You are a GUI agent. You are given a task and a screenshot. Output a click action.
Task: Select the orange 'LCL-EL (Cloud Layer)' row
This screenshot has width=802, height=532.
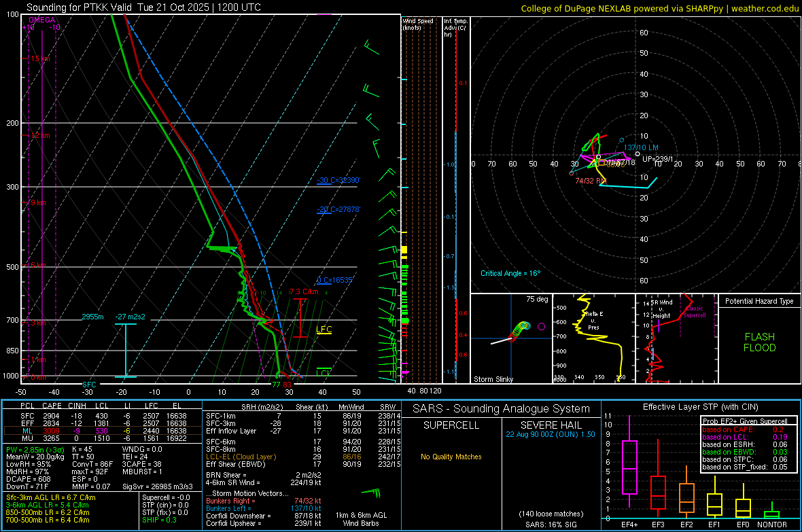pyautogui.click(x=303, y=457)
